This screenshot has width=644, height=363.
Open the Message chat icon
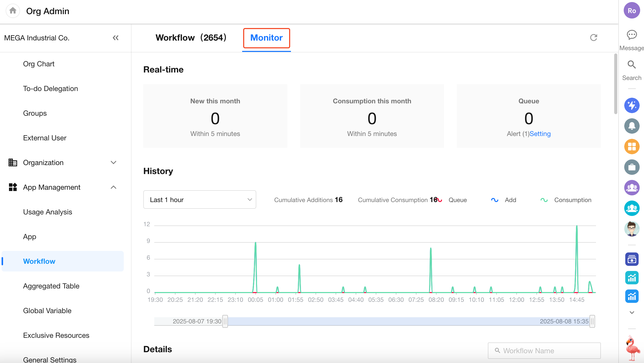pos(632,35)
